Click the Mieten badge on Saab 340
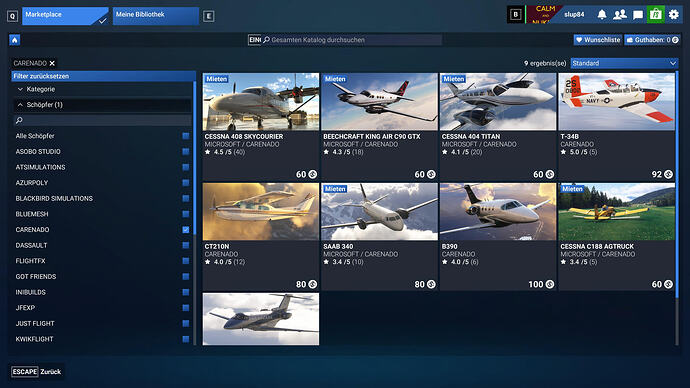The image size is (690, 388). pos(335,189)
